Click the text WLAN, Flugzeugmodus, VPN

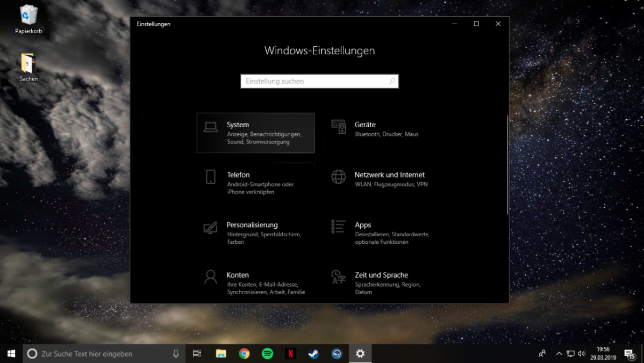(391, 184)
